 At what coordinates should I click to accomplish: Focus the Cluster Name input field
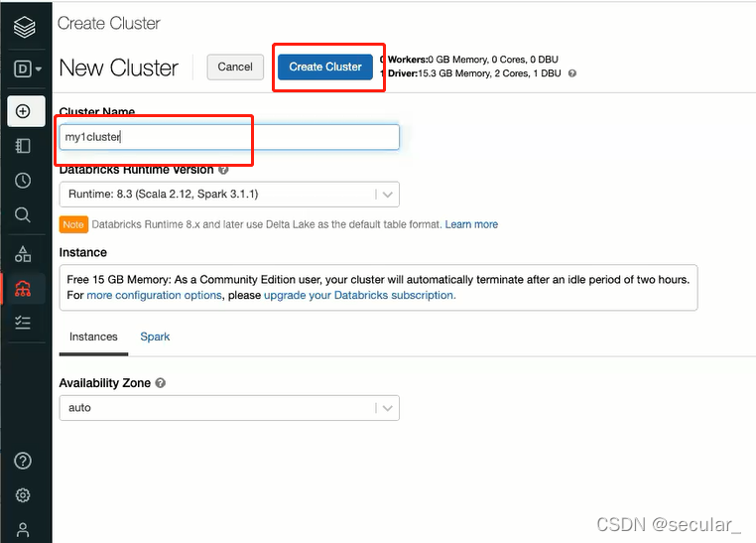coord(229,137)
